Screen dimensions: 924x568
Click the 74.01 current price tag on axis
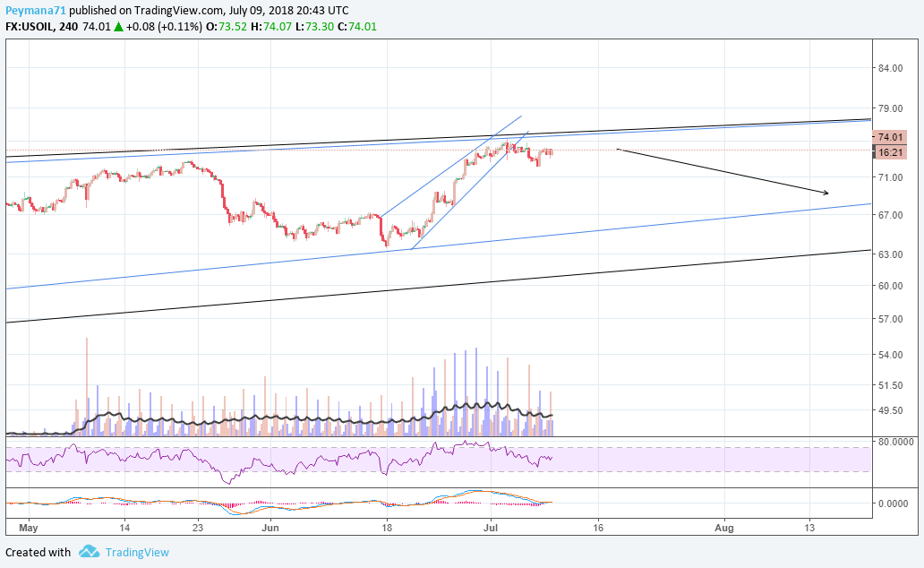pyautogui.click(x=890, y=137)
